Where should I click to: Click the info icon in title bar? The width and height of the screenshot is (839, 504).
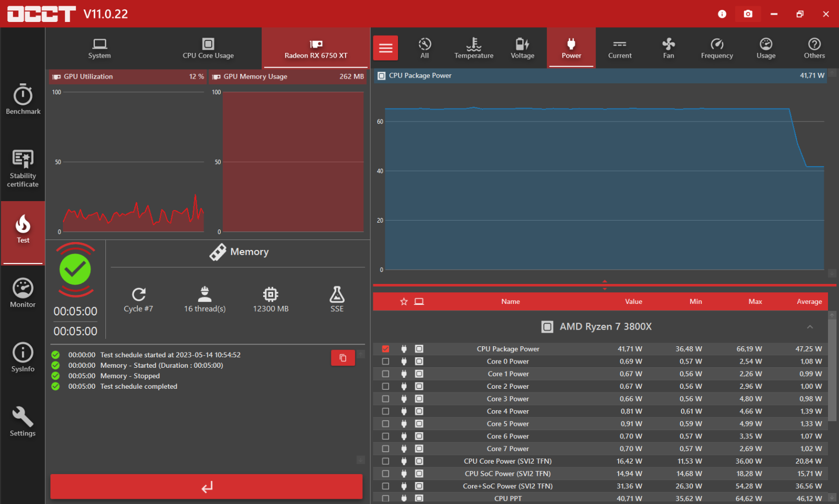coord(722,14)
